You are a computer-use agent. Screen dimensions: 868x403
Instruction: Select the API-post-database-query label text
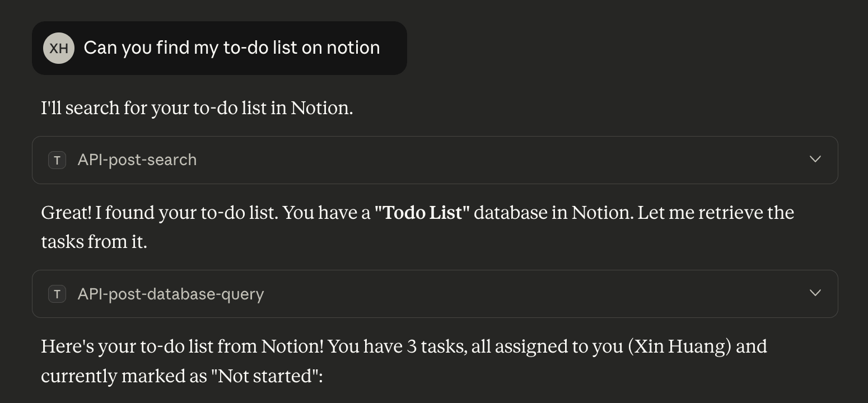(x=170, y=294)
